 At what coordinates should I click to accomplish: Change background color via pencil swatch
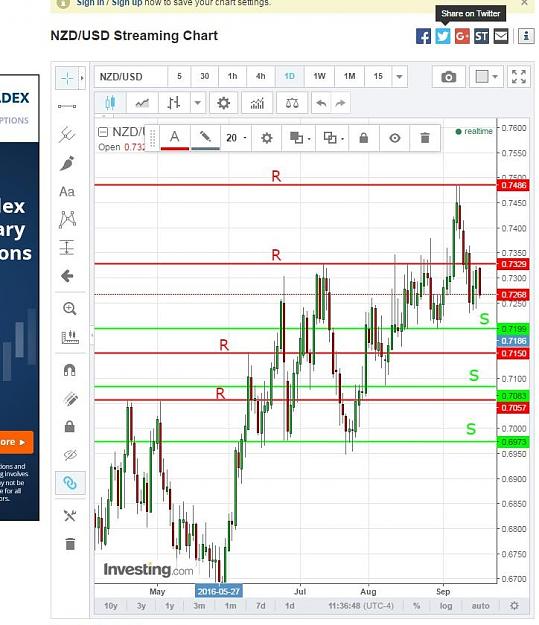205,138
